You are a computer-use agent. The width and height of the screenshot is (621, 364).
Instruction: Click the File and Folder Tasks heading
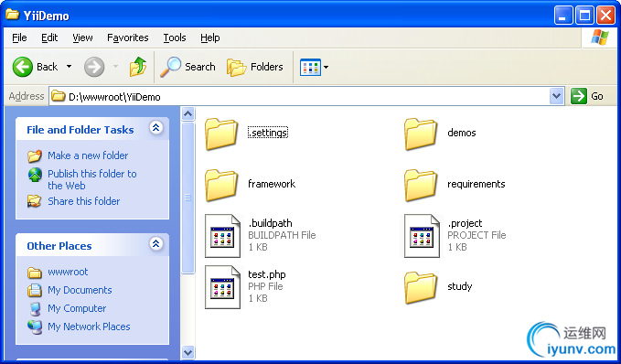click(x=80, y=130)
